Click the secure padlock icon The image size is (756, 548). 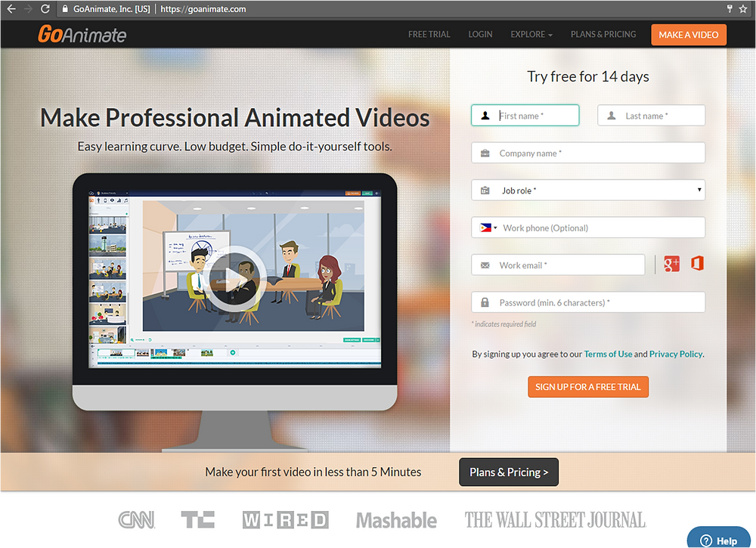[65, 8]
